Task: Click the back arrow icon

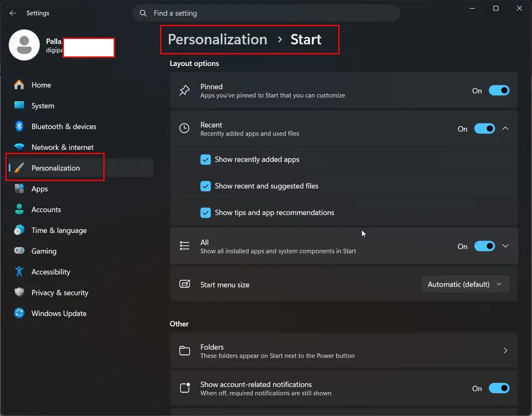Action: coord(12,13)
